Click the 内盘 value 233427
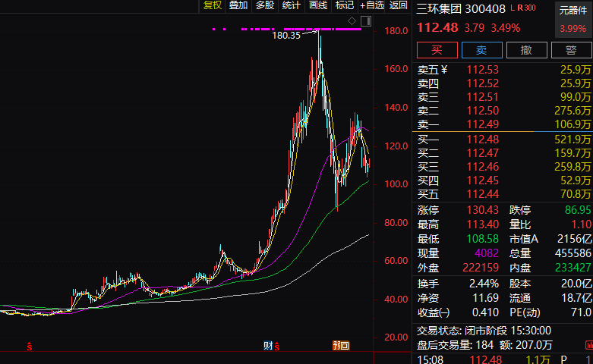 point(573,268)
